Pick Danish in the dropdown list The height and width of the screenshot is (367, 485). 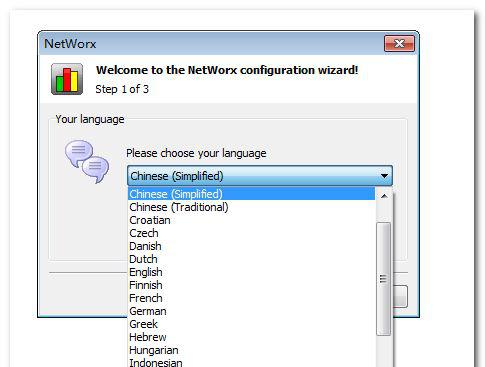coord(252,246)
